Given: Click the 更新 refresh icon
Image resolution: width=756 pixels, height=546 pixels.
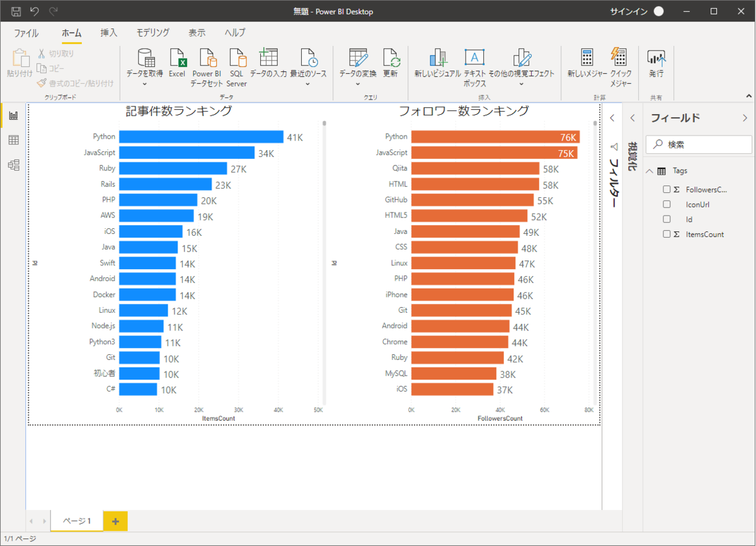Looking at the screenshot, I should tap(391, 58).
